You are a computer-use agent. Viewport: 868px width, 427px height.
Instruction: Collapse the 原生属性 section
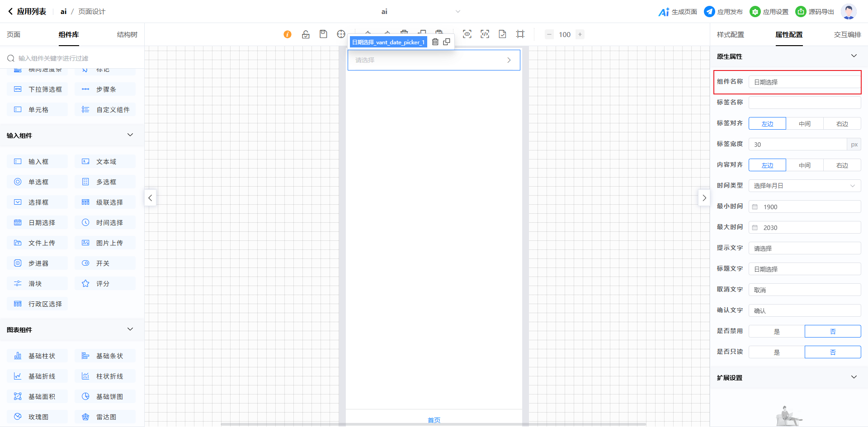pyautogui.click(x=854, y=56)
